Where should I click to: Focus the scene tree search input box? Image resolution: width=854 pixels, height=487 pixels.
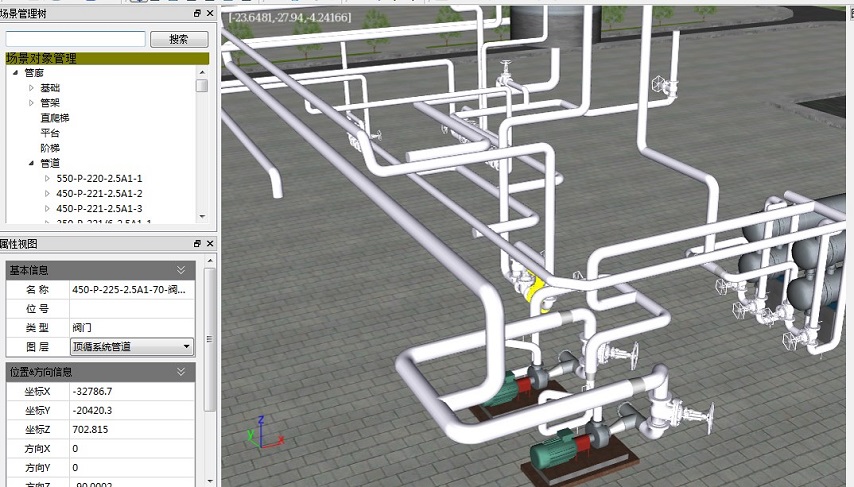[x=75, y=40]
